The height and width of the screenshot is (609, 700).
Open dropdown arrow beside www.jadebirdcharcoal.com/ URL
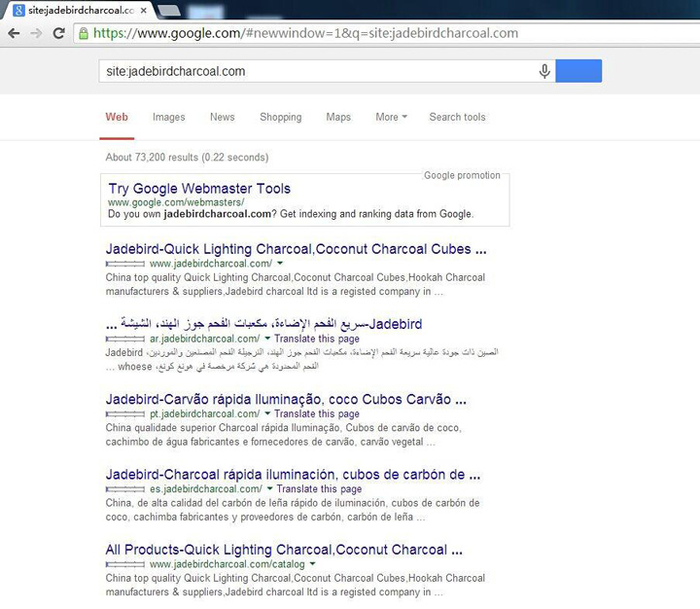point(280,264)
